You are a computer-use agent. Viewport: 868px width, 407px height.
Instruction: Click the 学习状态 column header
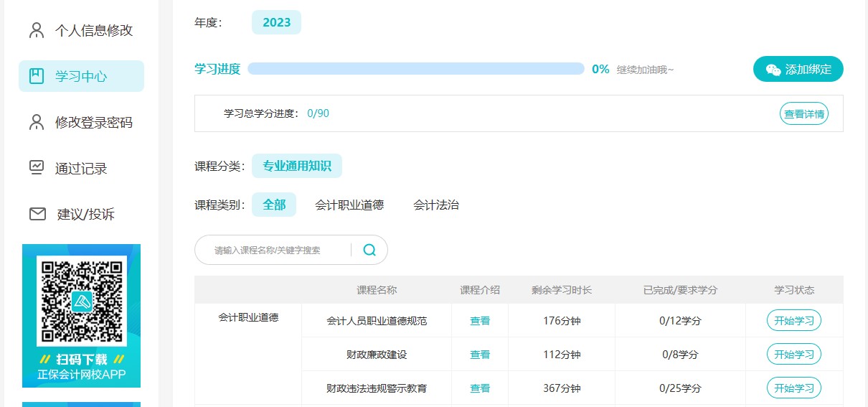(794, 290)
